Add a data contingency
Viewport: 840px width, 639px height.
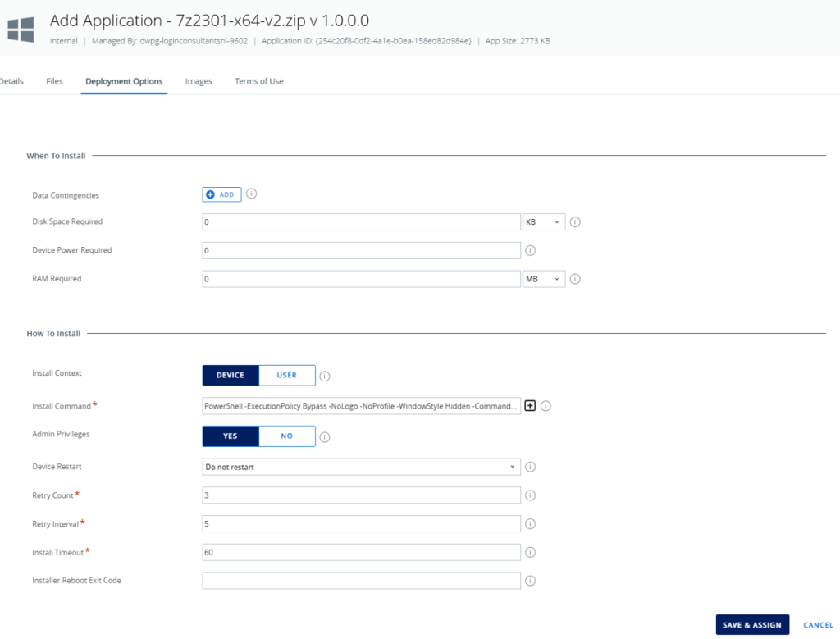point(221,194)
